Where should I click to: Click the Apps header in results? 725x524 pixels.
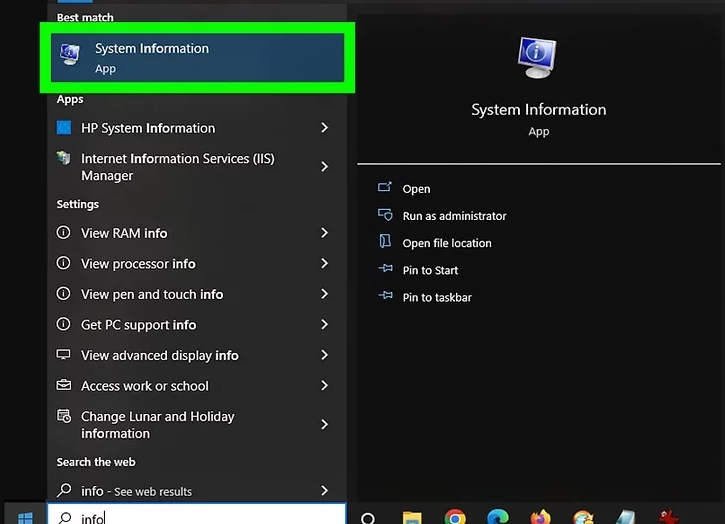[x=70, y=99]
